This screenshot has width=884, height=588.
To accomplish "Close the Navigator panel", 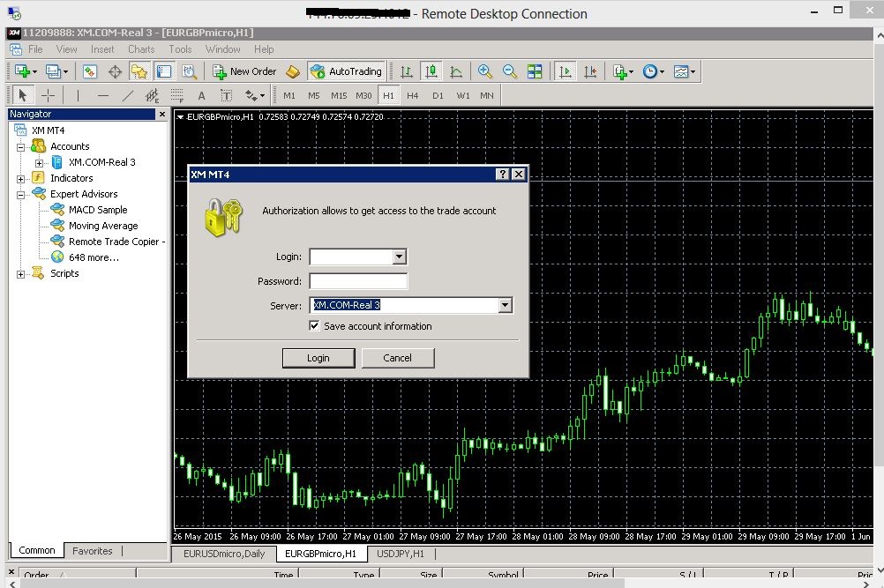I will click(x=162, y=115).
